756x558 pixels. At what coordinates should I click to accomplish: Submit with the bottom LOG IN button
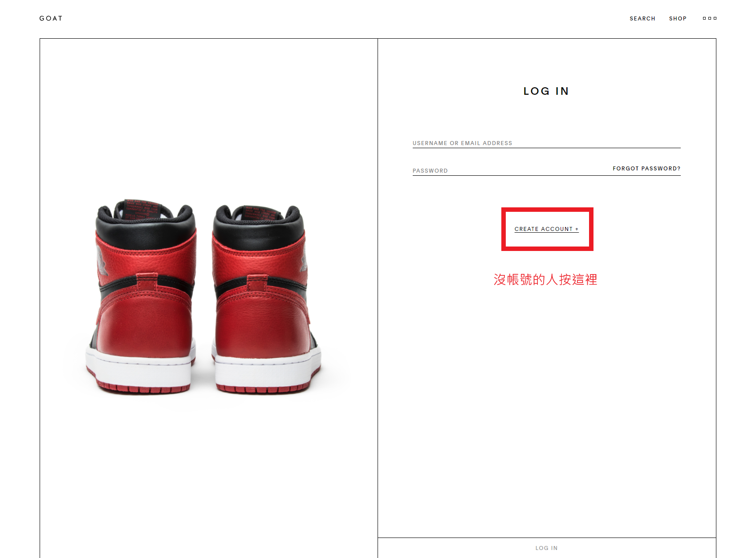tap(547, 548)
